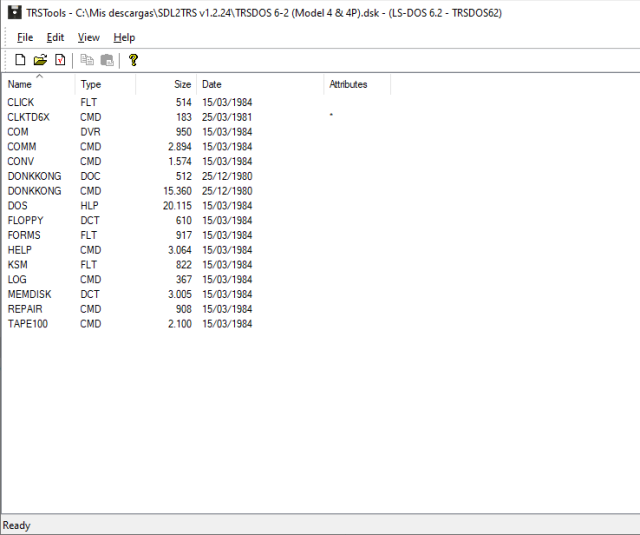Sort the list by the Name column header

[x=39, y=84]
